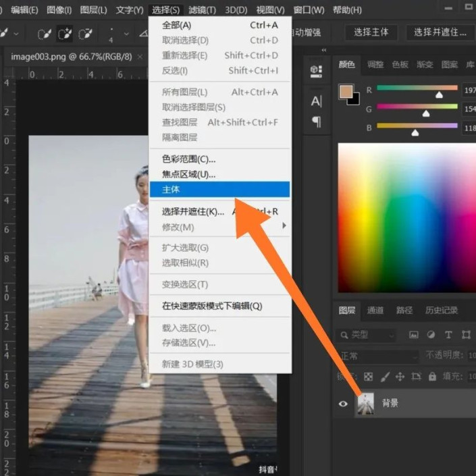The image size is (476, 476).
Task: Toggle lock position move icon
Action: [x=400, y=377]
